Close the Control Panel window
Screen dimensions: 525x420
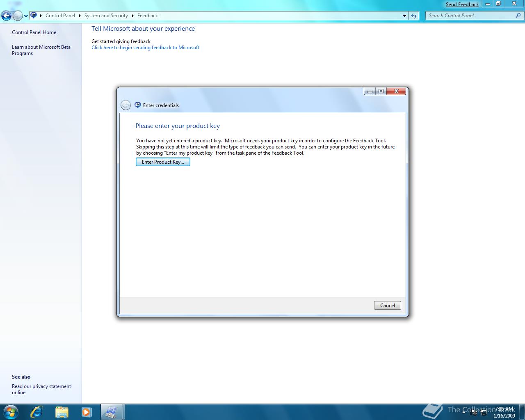coord(514,4)
